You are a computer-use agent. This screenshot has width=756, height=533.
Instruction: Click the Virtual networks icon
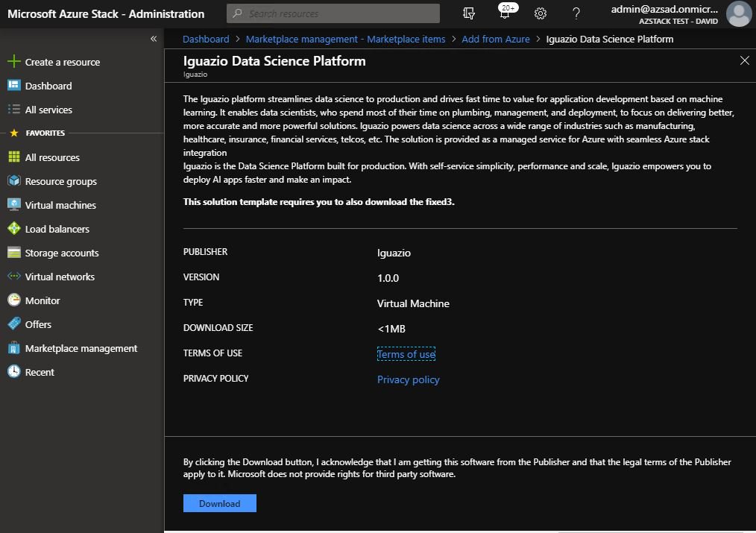[14, 276]
